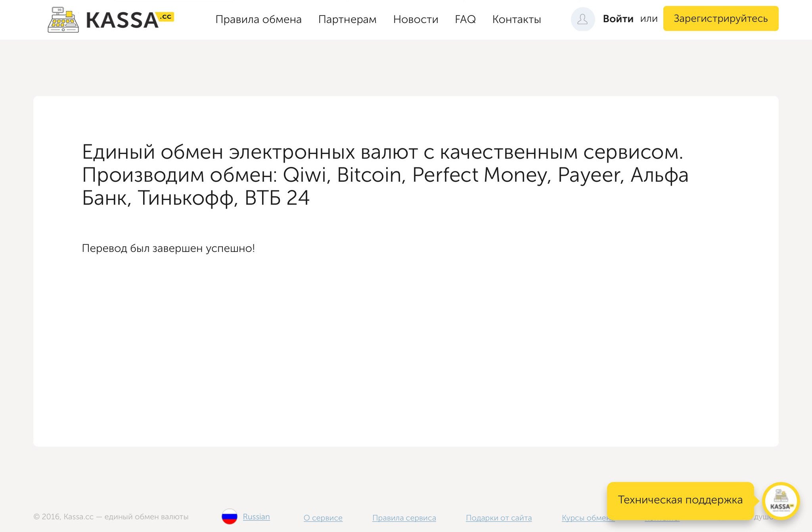The image size is (812, 532).
Task: Click the 2016, Kassa.cc copyright text
Action: [x=111, y=517]
